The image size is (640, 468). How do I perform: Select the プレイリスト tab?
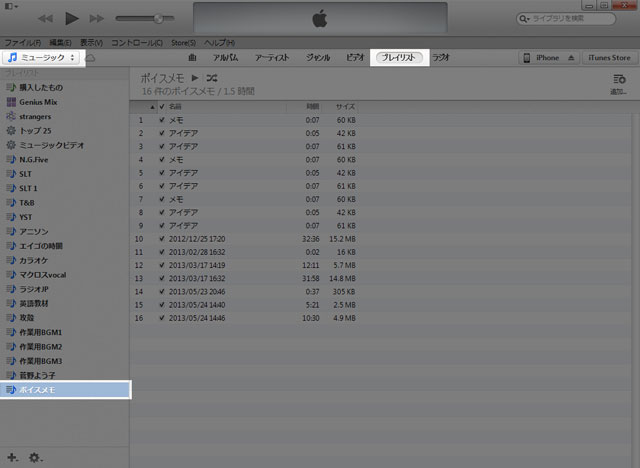click(x=399, y=58)
